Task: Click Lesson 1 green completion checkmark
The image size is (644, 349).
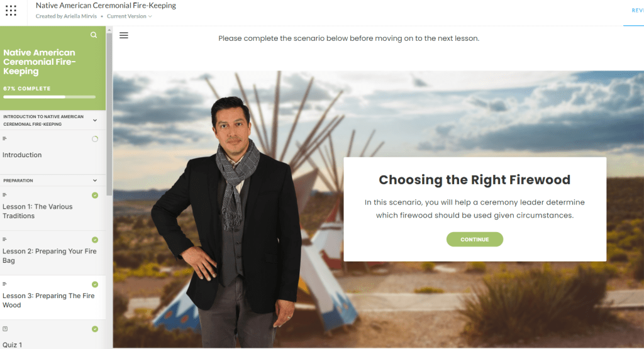Action: pos(95,195)
